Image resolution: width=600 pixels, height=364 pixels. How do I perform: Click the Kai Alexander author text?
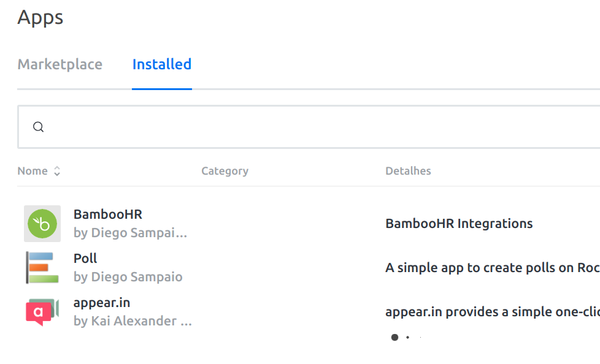[133, 321]
